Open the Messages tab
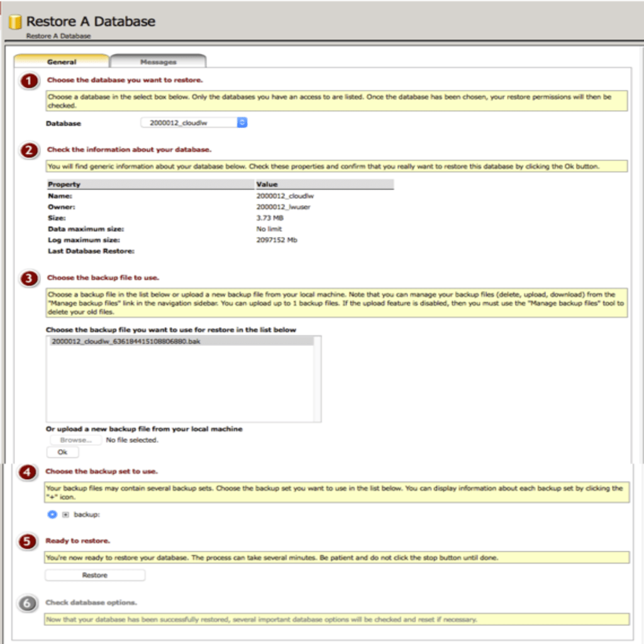Image resolution: width=644 pixels, height=644 pixels. click(158, 62)
